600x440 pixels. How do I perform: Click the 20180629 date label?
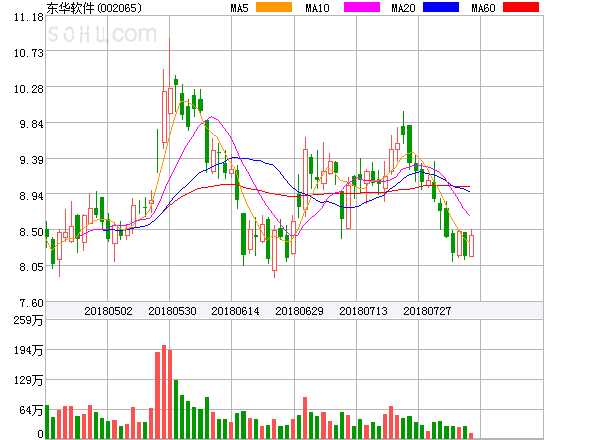point(299,311)
